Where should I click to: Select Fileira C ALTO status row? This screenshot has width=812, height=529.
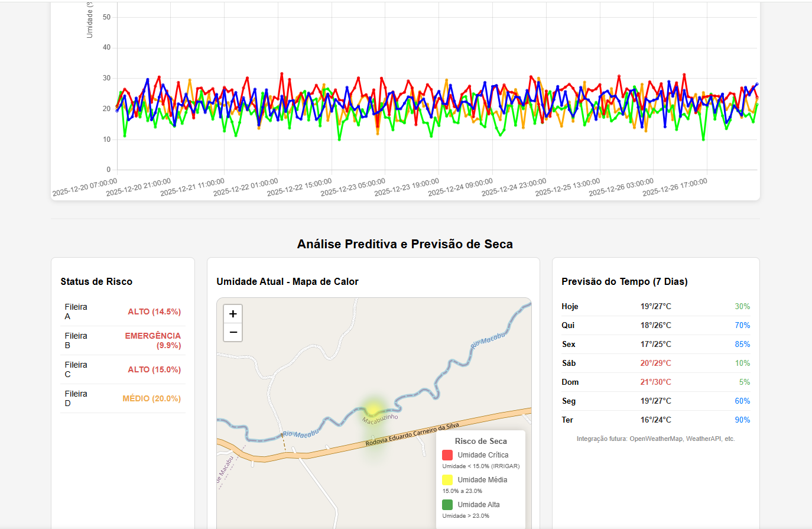pyautogui.click(x=123, y=369)
